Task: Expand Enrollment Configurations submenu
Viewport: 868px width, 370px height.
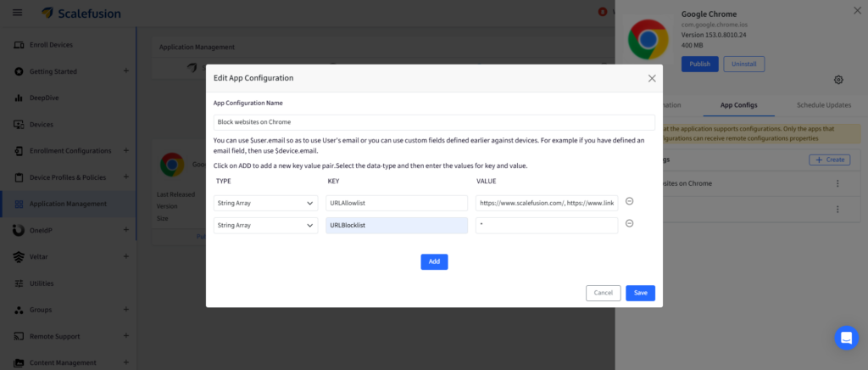Action: point(126,150)
